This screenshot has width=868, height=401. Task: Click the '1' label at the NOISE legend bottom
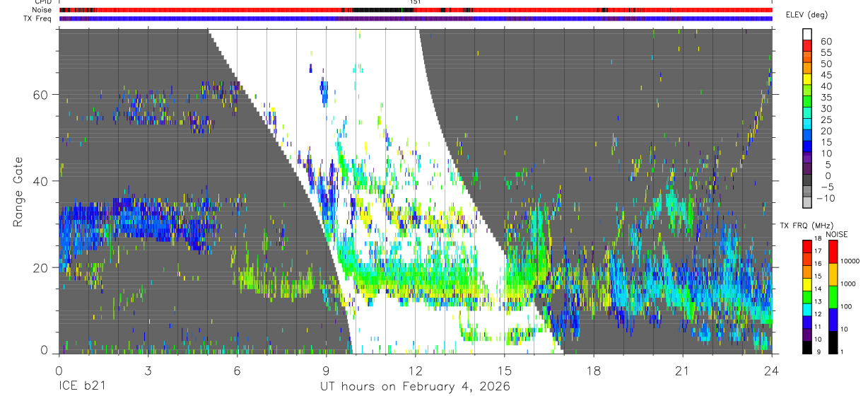[842, 351]
